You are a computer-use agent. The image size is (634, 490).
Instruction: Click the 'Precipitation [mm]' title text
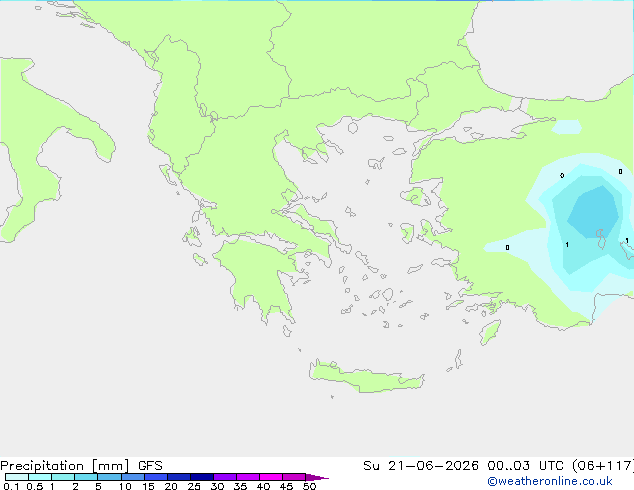pyautogui.click(x=64, y=466)
